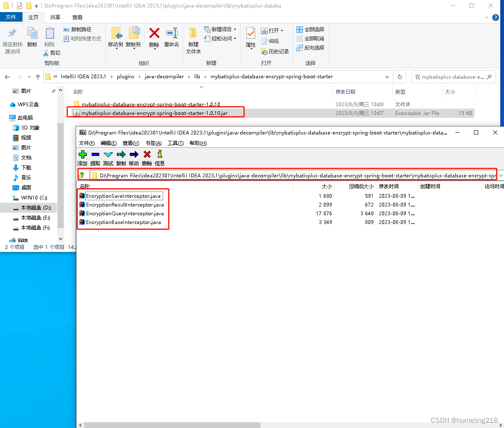Click Explorer Delete (删除) ribbon icon

point(154,33)
